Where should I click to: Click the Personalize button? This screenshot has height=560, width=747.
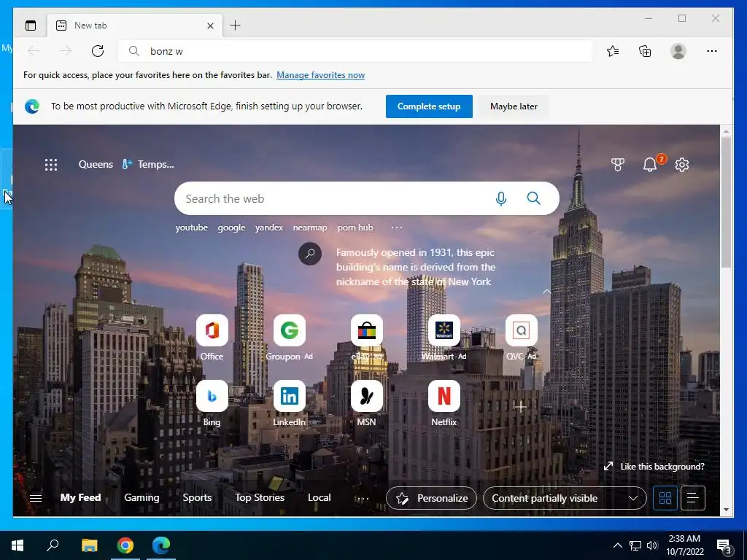point(431,498)
